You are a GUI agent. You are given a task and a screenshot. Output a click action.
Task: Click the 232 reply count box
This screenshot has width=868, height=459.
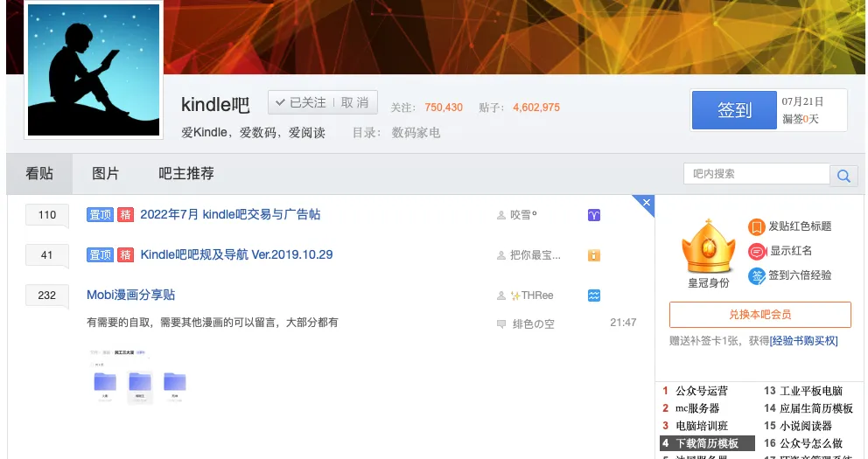pyautogui.click(x=47, y=296)
